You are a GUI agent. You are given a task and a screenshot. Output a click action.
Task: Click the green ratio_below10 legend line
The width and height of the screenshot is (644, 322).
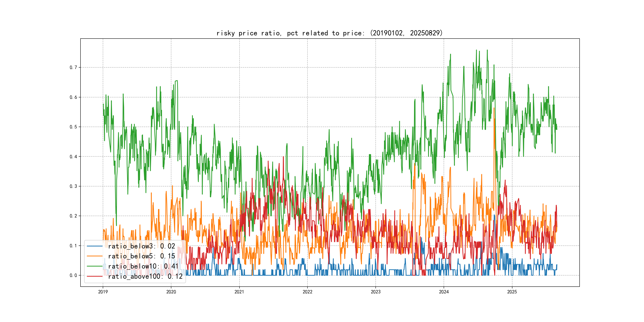pos(95,266)
